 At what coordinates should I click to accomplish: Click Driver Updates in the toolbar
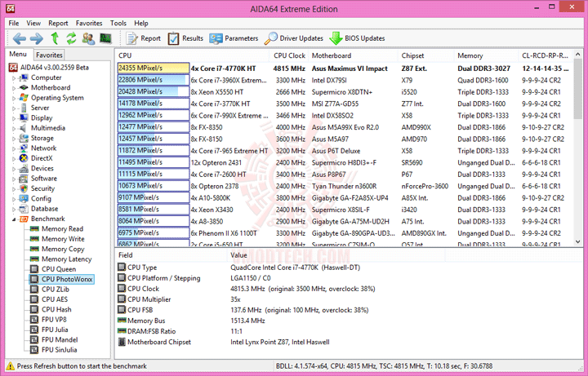click(x=294, y=38)
